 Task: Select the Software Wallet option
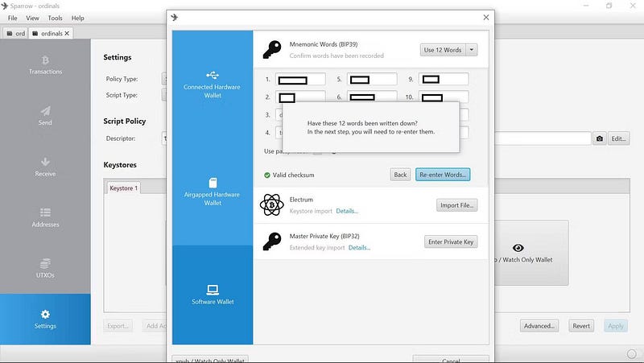pyautogui.click(x=213, y=294)
